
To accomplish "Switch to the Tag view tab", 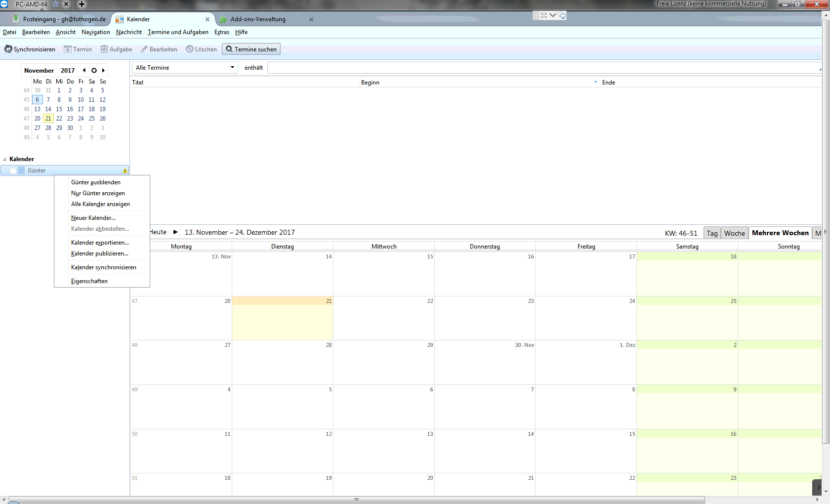I will click(x=711, y=233).
